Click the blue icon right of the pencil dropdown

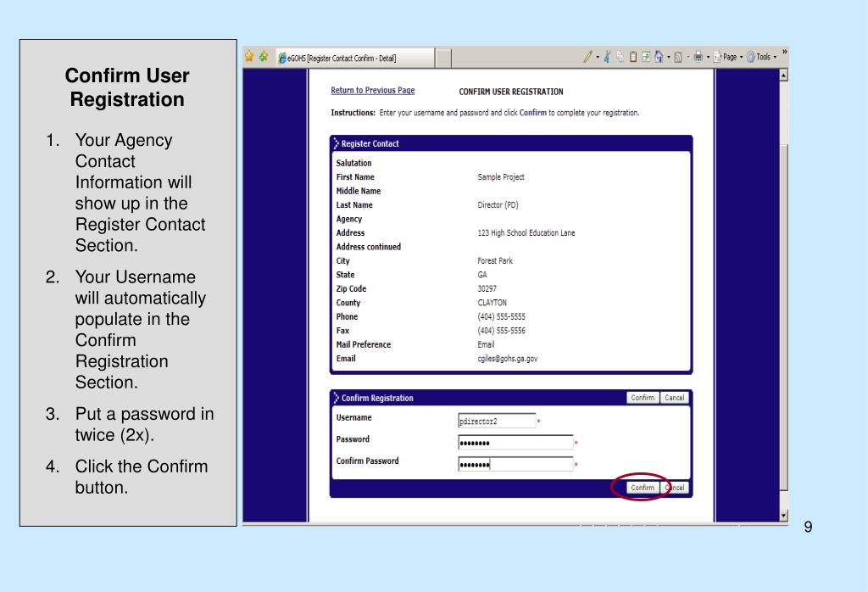click(607, 57)
